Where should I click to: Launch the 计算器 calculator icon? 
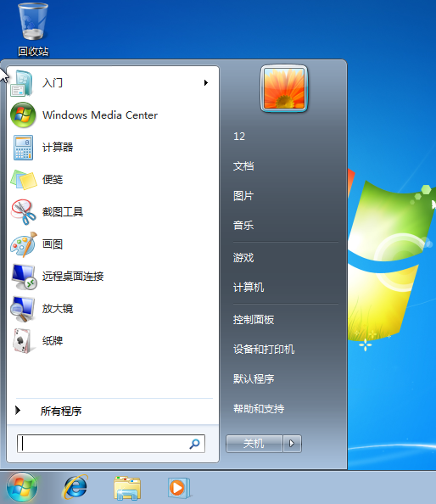(x=23, y=148)
